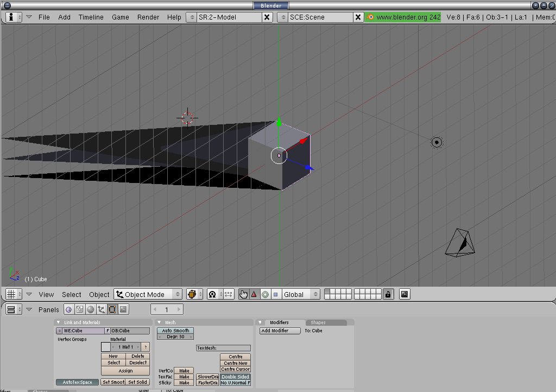Toggle the Double Sided mesh option

click(x=235, y=377)
